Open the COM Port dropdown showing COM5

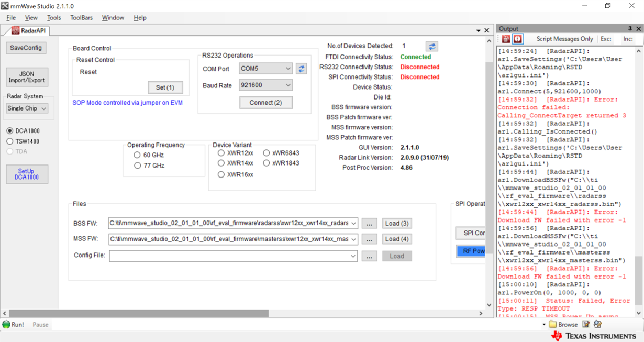[266, 69]
